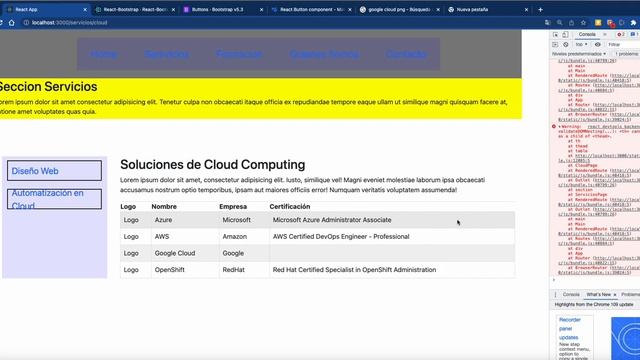640x360 pixels.
Task: Click the first link in the page navbar
Action: click(x=104, y=54)
